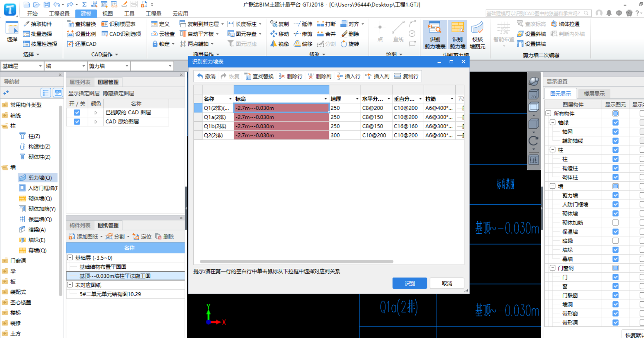Click the 旋转 rotate tool
The image size is (644, 338).
(350, 44)
